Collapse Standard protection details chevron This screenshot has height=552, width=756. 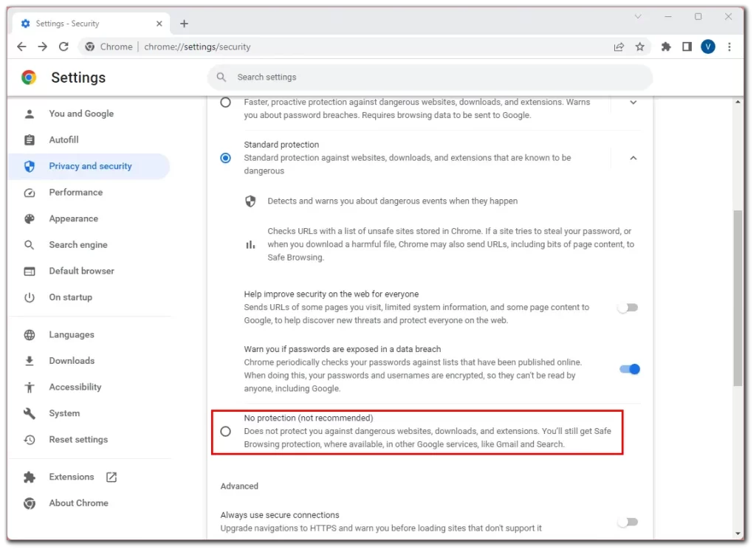click(633, 158)
